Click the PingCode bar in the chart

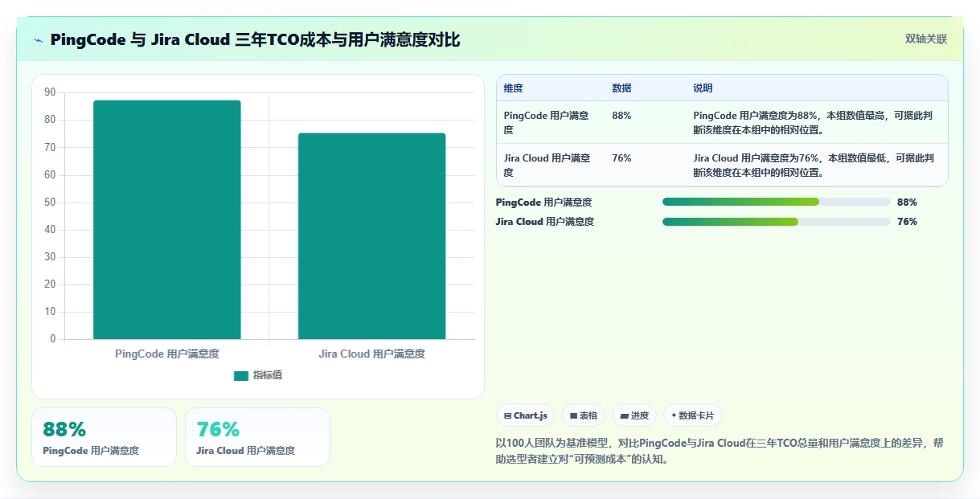click(x=167, y=219)
